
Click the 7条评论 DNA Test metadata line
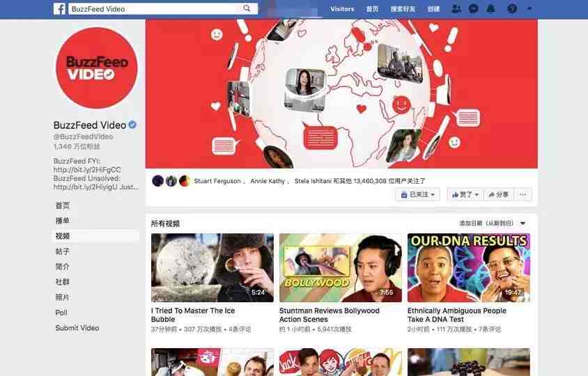tap(454, 329)
